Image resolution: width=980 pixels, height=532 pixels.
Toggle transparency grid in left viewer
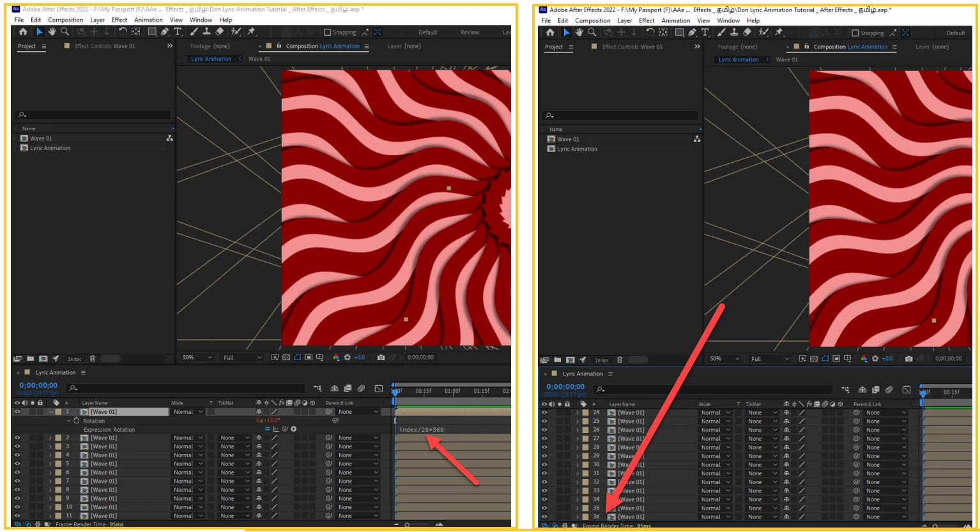(286, 358)
